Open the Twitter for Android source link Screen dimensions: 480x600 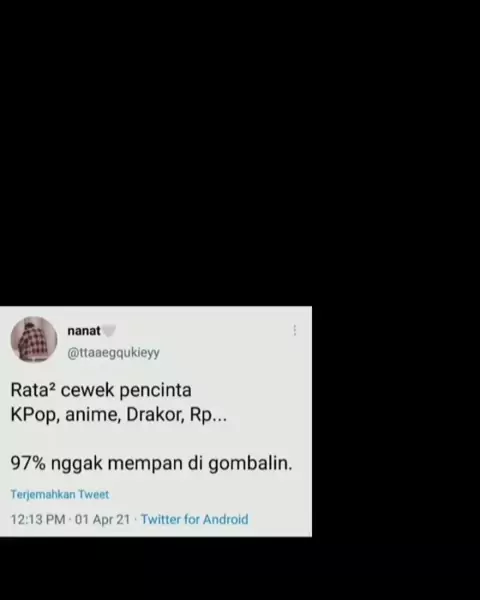coord(194,519)
